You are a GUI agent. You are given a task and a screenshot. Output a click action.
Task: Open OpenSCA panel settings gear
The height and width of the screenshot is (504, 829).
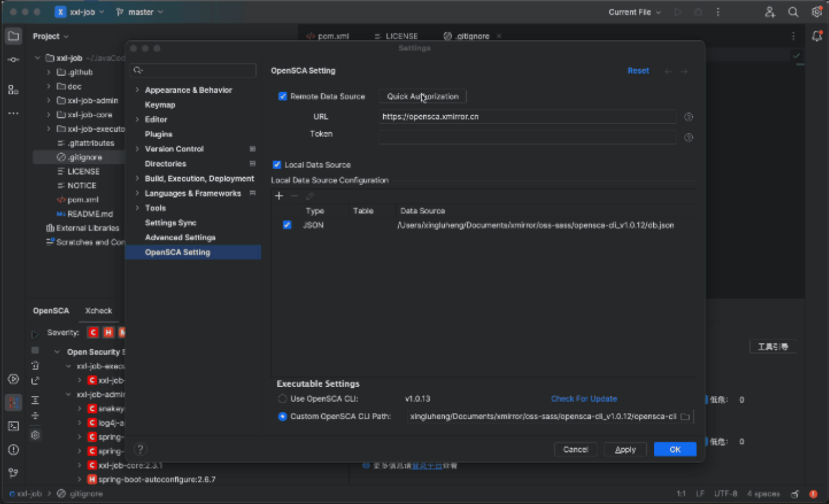click(35, 435)
